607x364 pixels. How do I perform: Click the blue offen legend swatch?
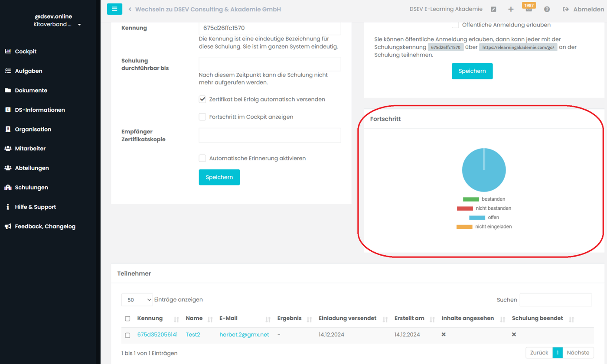point(477,218)
